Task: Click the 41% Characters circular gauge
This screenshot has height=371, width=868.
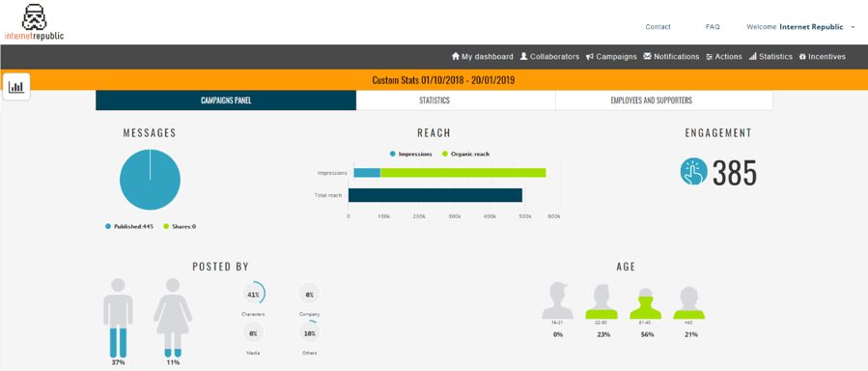Action: [254, 295]
